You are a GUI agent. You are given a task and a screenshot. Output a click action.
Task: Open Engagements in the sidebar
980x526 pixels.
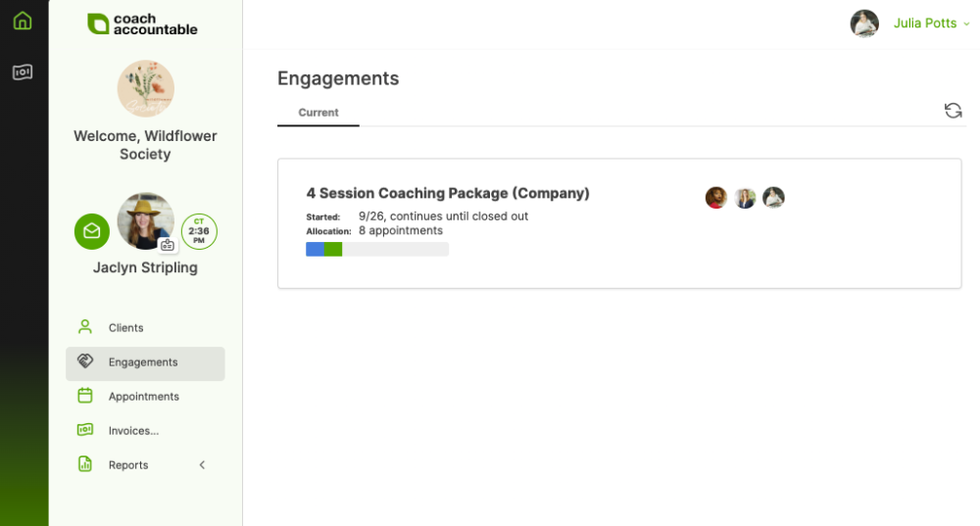pos(144,362)
